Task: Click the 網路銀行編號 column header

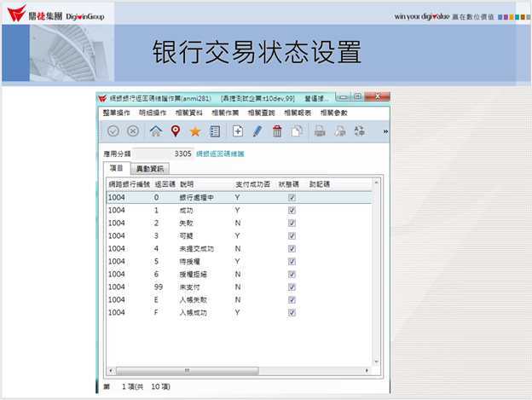Action: click(x=130, y=184)
